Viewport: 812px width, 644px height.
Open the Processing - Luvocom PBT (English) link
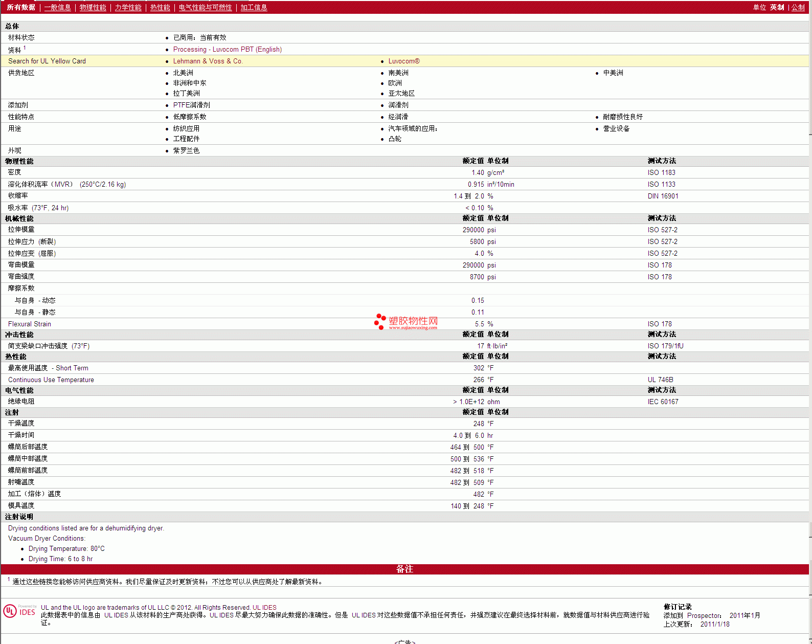pos(227,50)
